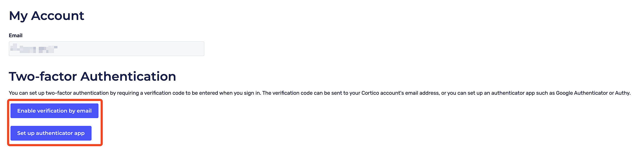The height and width of the screenshot is (154, 644).
Task: Click the word "My" in the page title
Action: click(x=18, y=16)
